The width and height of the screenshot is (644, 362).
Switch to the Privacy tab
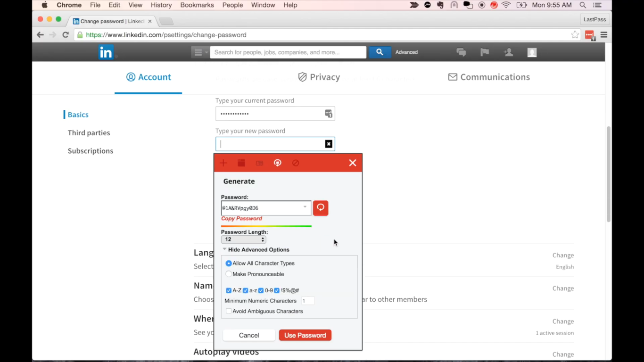click(319, 77)
